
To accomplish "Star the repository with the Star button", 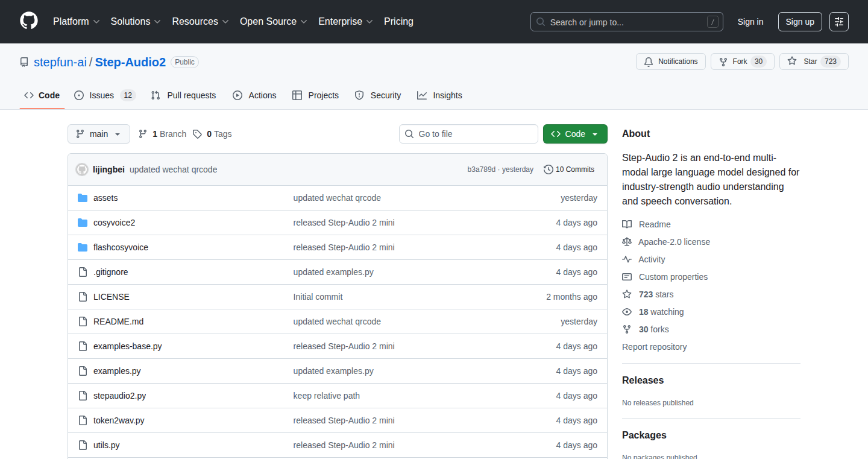I will point(814,62).
